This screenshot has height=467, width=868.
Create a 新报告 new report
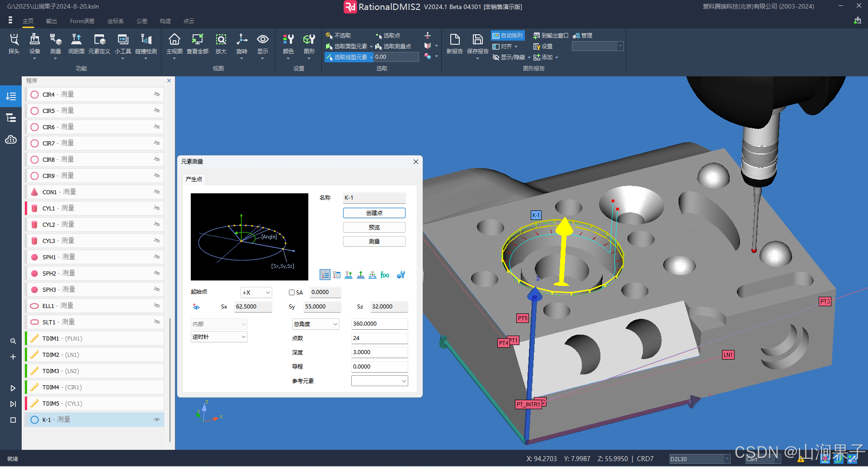455,44
